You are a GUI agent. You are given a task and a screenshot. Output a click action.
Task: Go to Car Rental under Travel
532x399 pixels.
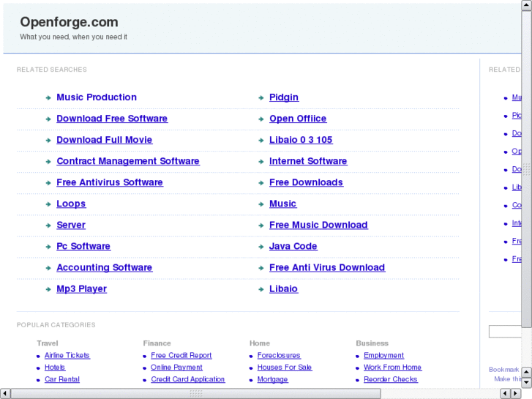pyautogui.click(x=62, y=379)
